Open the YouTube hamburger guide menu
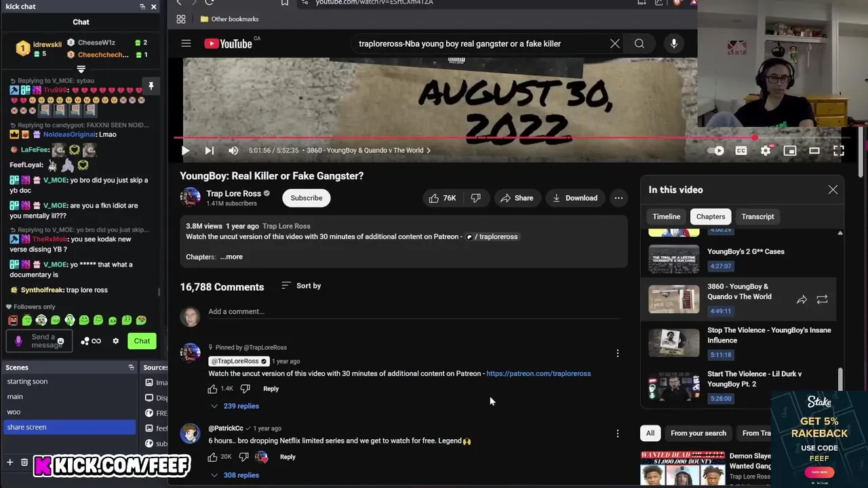Viewport: 868px width, 488px height. (x=186, y=43)
